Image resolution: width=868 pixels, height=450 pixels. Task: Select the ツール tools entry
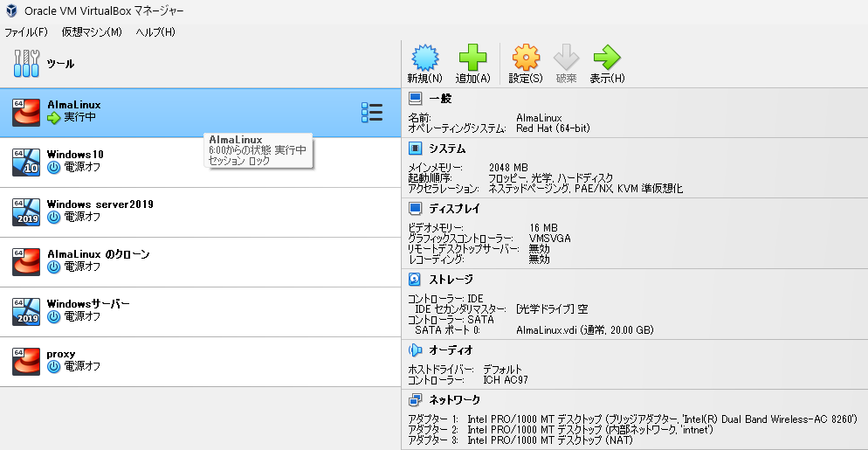pos(200,64)
